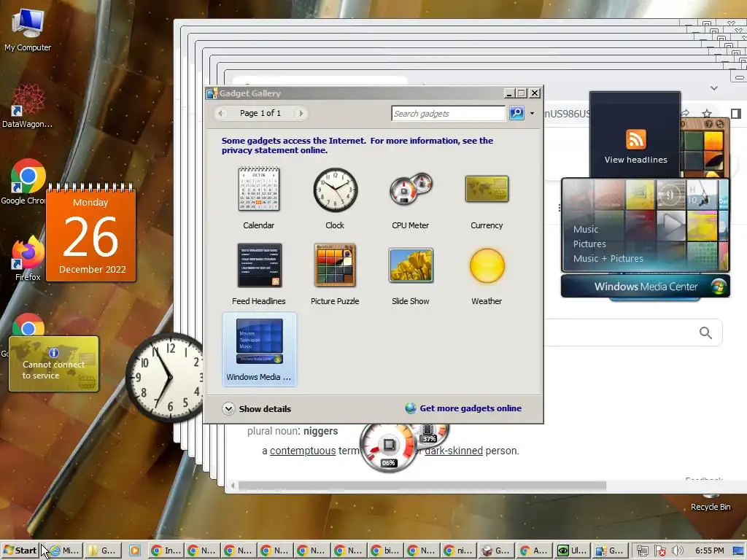This screenshot has width=747, height=560.
Task: Expand Chrome tab search chevron
Action: pos(713,88)
